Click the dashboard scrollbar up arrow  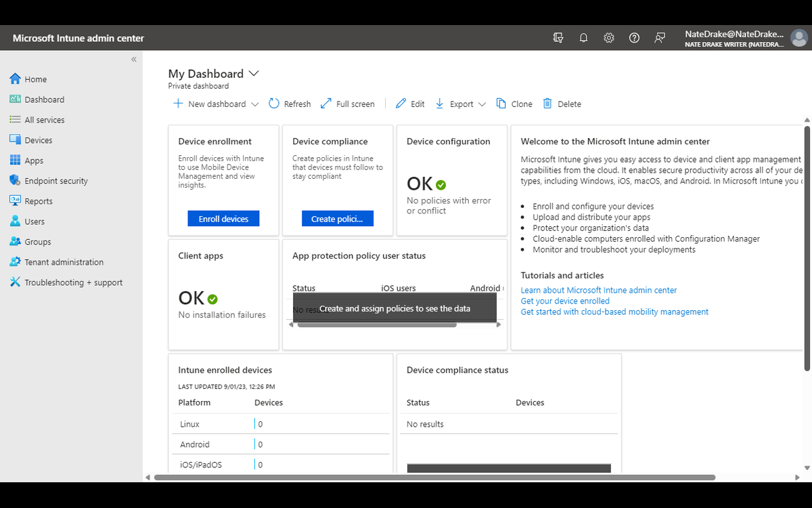point(807,122)
